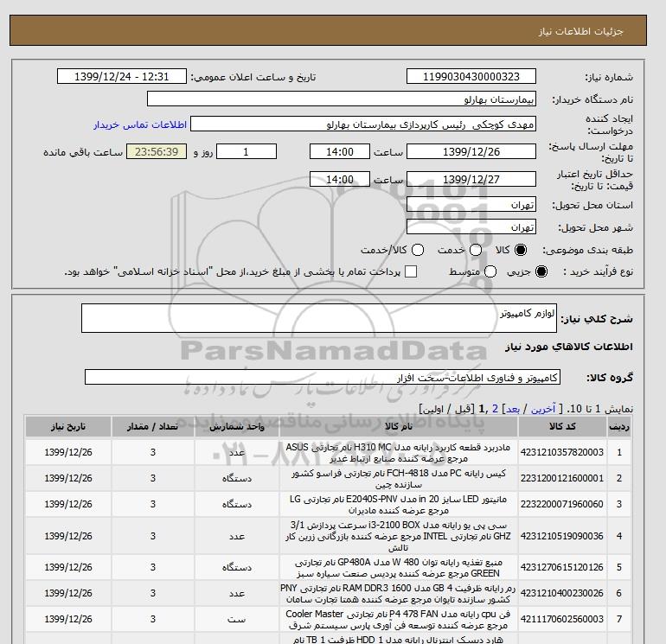Select product code 4231210519090036
This screenshot has width=666, height=644.
[562, 536]
